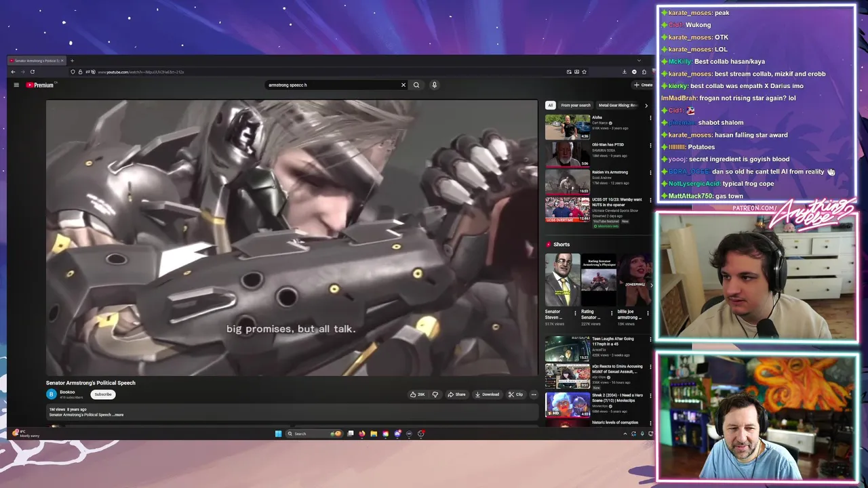Click the browser address bar URL

[x=140, y=72]
